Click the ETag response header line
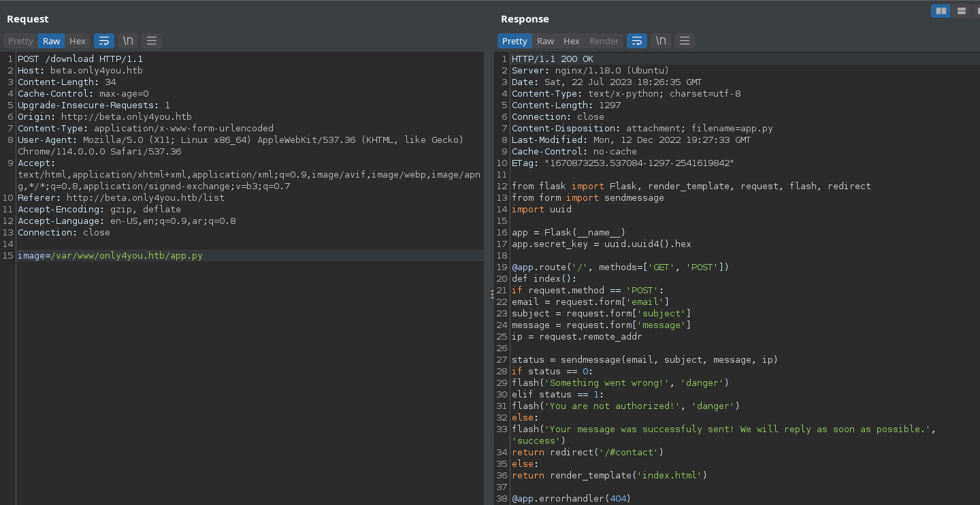 (x=623, y=163)
